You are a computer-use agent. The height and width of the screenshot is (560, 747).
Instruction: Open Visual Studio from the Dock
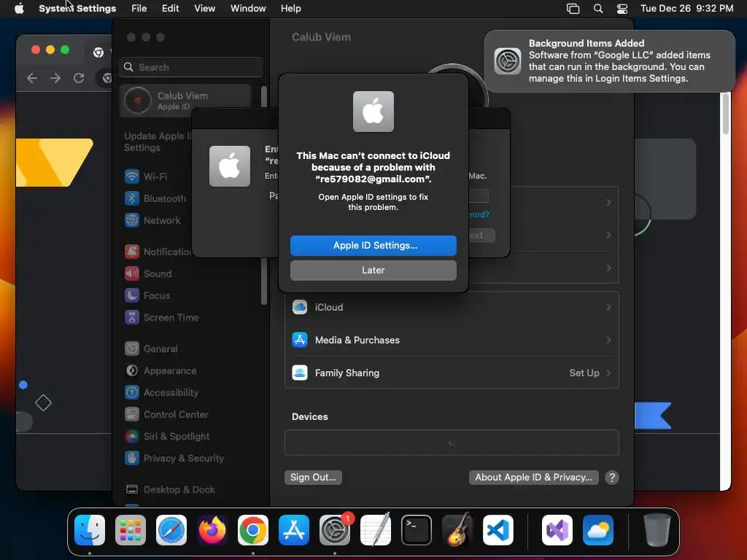tap(557, 530)
